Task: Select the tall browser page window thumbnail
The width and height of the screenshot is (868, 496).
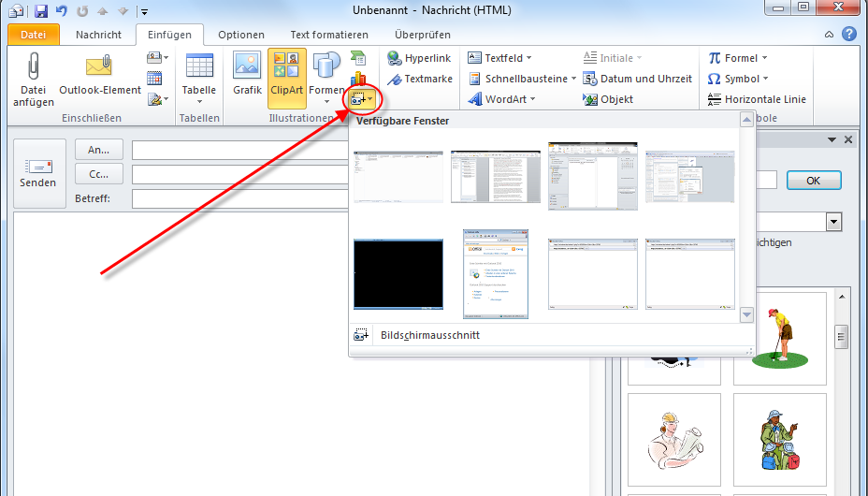Action: [x=496, y=274]
